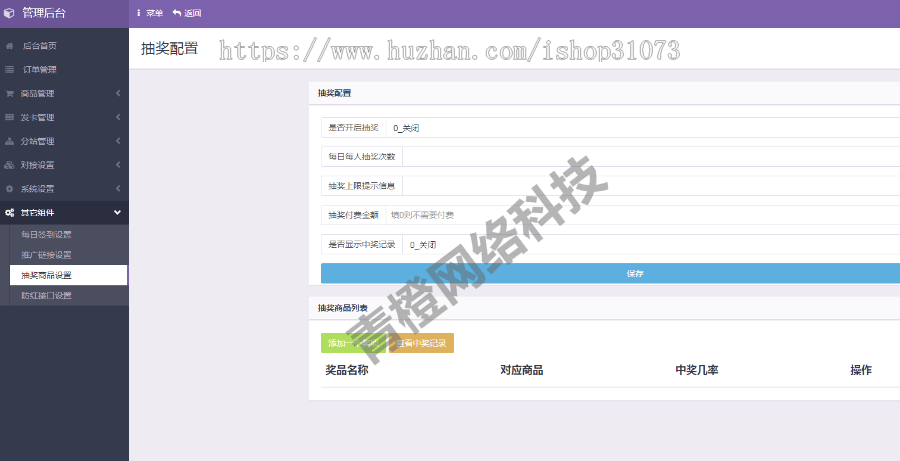Expand the 对接设置 chevron
Screen dimensions: 900x461
(x=118, y=165)
